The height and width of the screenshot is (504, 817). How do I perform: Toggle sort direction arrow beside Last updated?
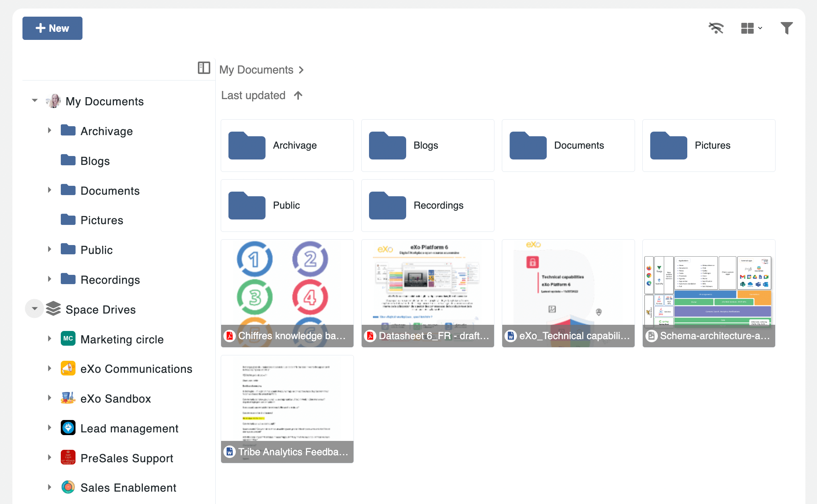[x=298, y=95]
